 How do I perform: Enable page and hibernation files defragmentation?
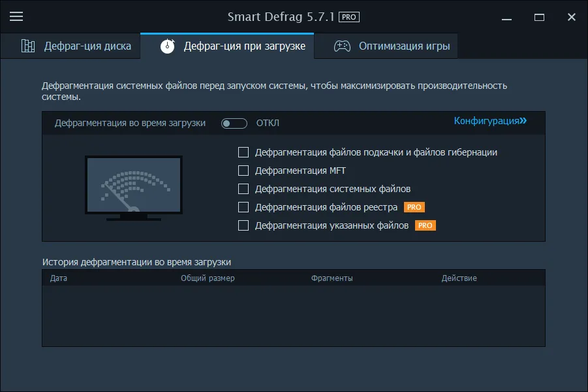243,152
